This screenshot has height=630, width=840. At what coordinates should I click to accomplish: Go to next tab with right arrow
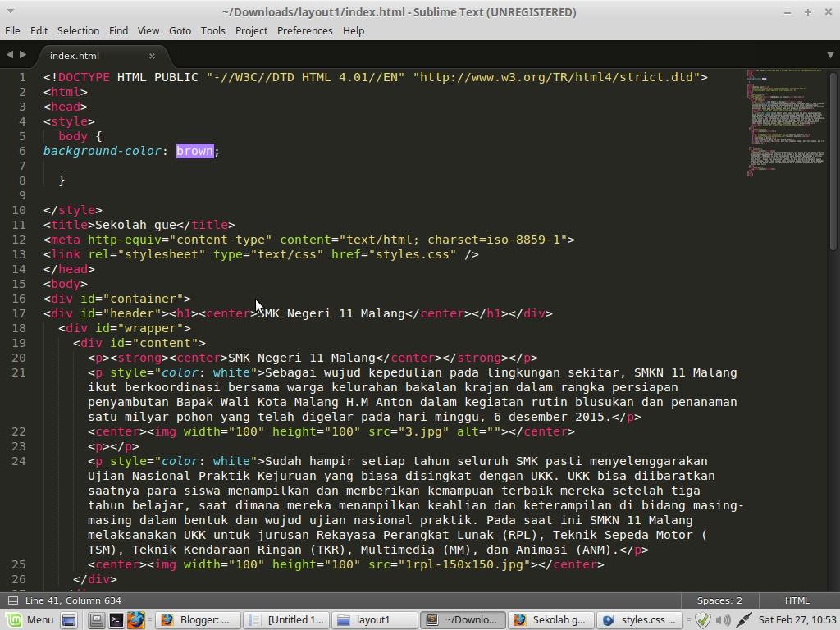[x=22, y=55]
